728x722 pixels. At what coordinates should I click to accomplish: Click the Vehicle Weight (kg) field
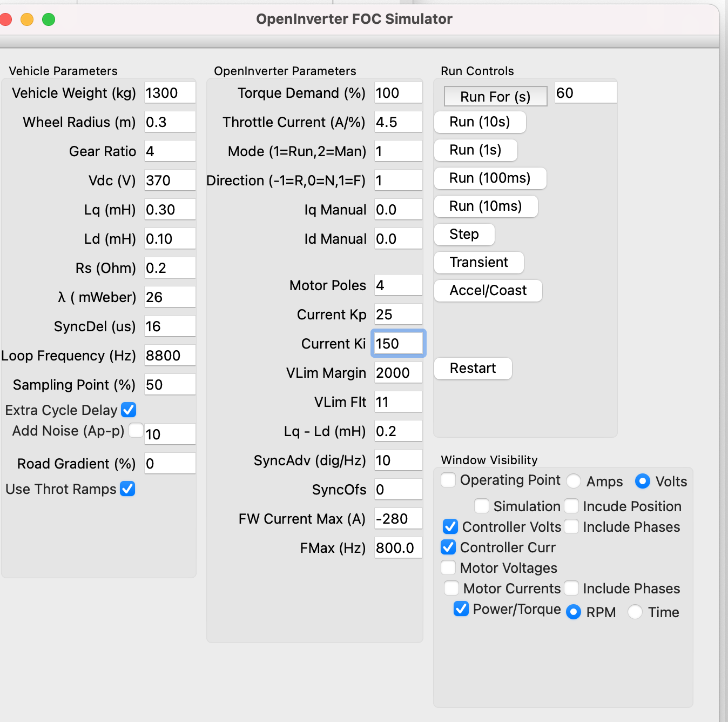coord(170,93)
